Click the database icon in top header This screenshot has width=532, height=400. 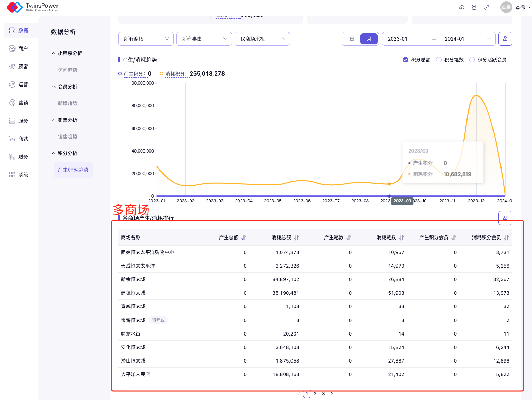pyautogui.click(x=474, y=7)
